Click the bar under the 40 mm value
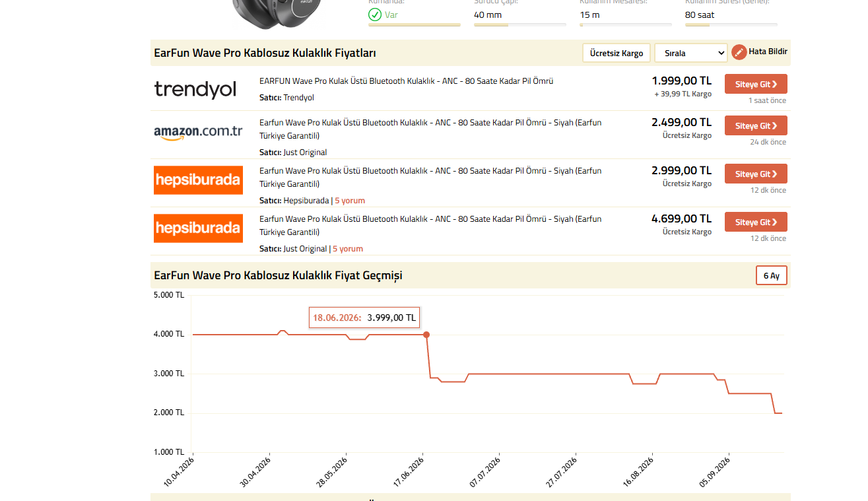This screenshot has height=501, width=868. point(520,25)
